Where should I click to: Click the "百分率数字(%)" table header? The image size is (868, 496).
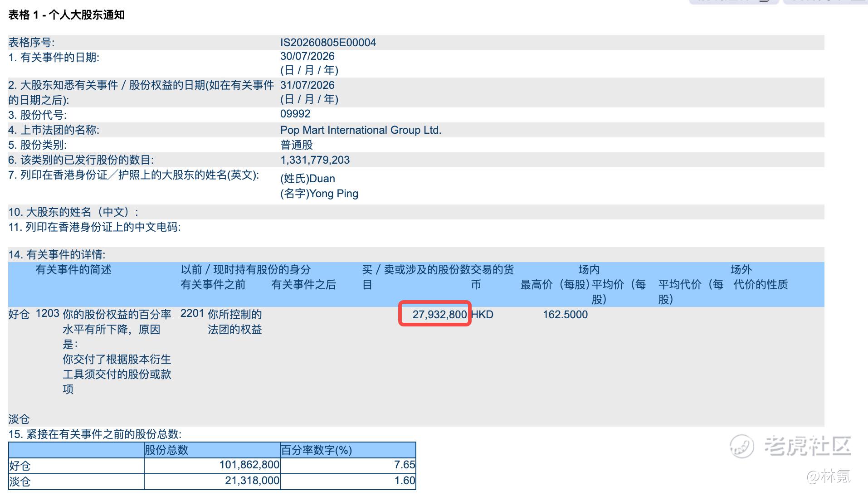click(x=317, y=450)
